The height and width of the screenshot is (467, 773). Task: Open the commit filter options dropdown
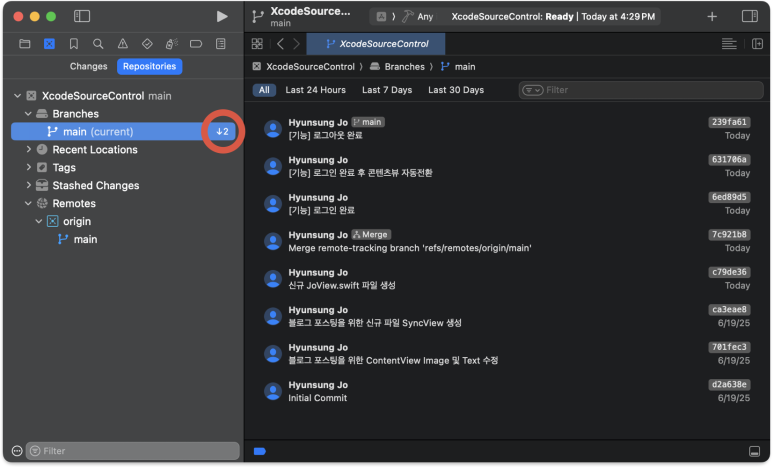pos(532,90)
